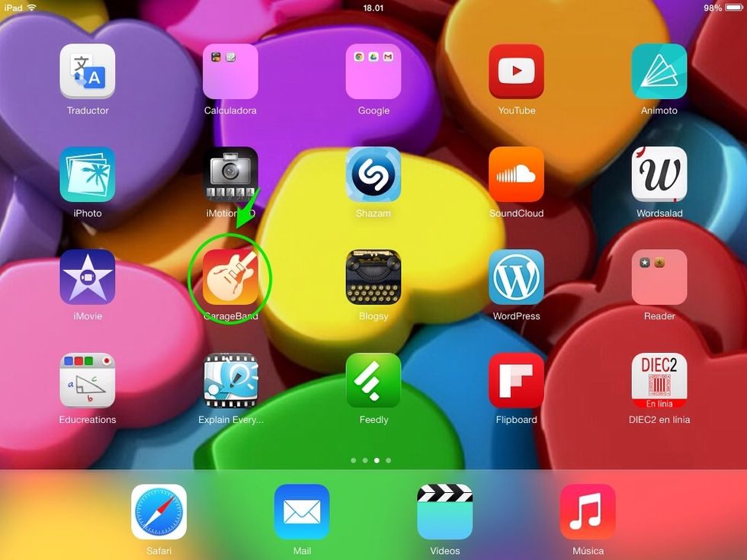747x560 pixels.
Task: Open Mail from the dock
Action: (x=302, y=511)
